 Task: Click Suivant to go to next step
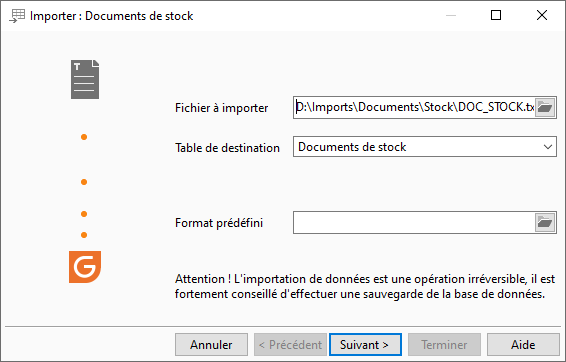click(365, 345)
